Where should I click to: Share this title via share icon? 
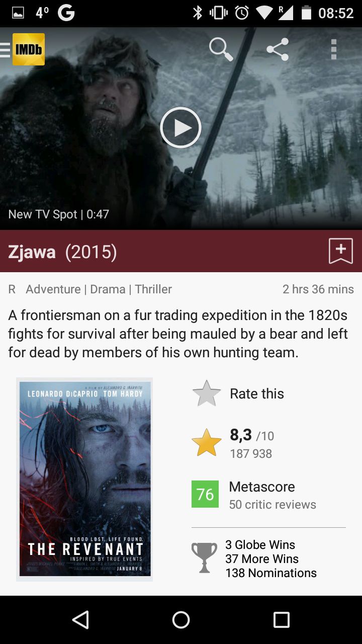pos(278,49)
